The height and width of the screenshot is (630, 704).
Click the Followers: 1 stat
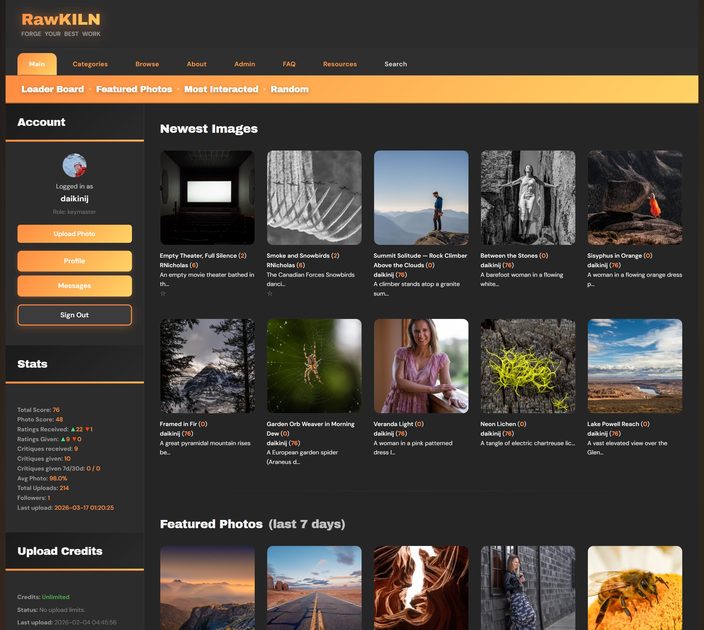coord(34,498)
